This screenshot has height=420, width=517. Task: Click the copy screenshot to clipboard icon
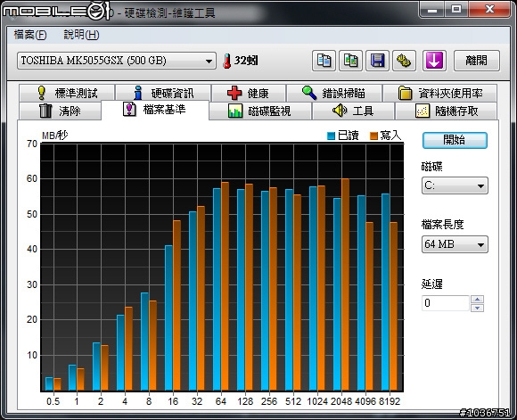[351, 61]
